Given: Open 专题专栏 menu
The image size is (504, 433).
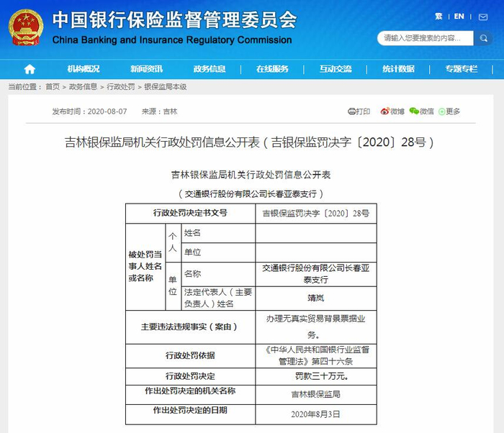Looking at the screenshot, I should [462, 69].
